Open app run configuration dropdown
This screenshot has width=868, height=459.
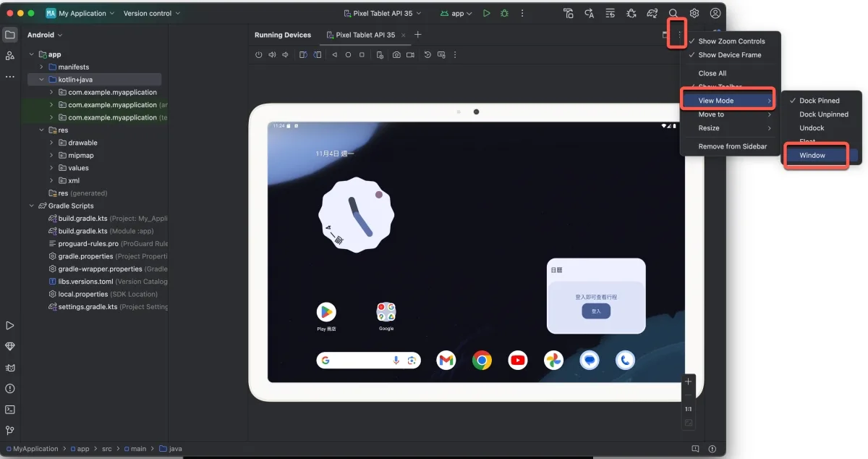[456, 13]
